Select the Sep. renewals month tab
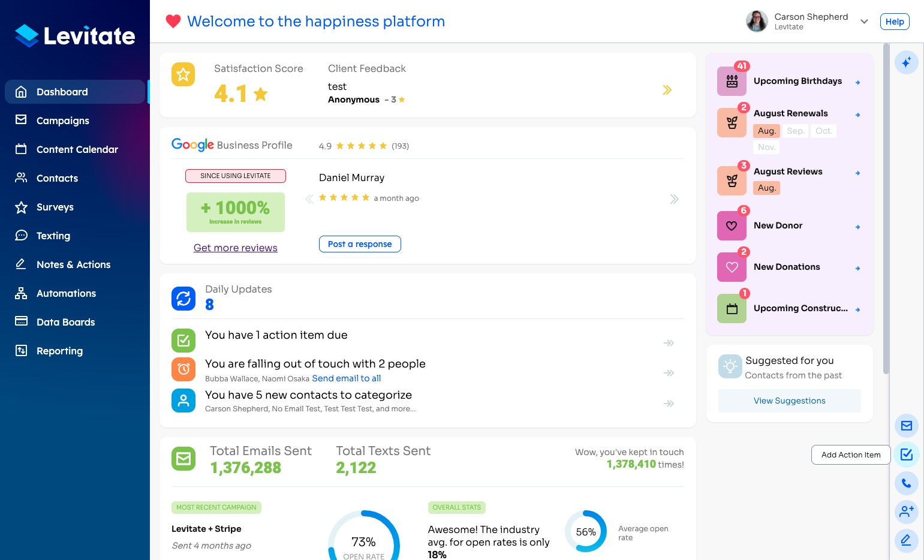Screen dimensions: 924x560 coord(795,131)
